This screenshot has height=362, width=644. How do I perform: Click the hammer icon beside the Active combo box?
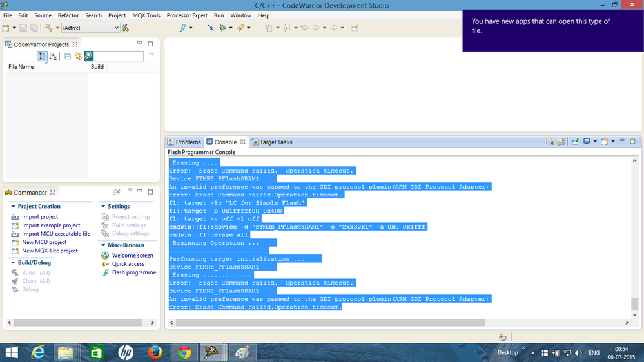pos(126,28)
